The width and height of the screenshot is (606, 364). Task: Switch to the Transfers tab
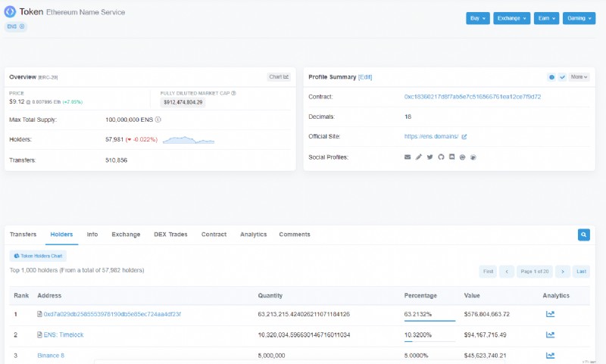click(23, 235)
